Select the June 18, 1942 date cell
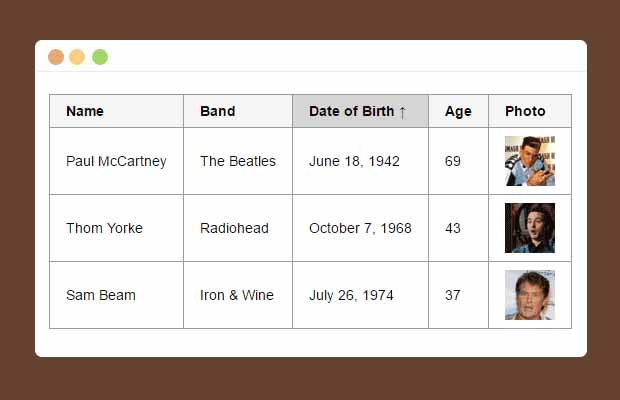This screenshot has width=620, height=400. [361, 161]
